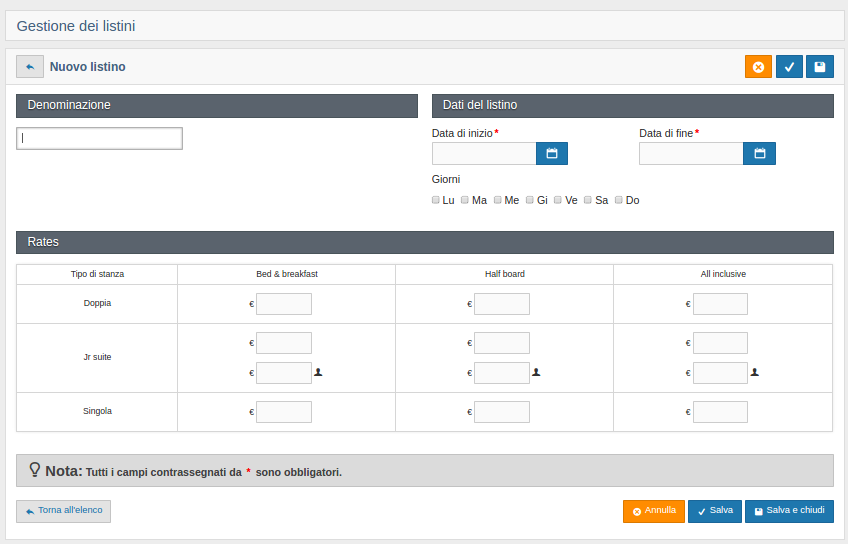The width and height of the screenshot is (848, 544).
Task: Click the Data di inizio date field
Action: (484, 153)
